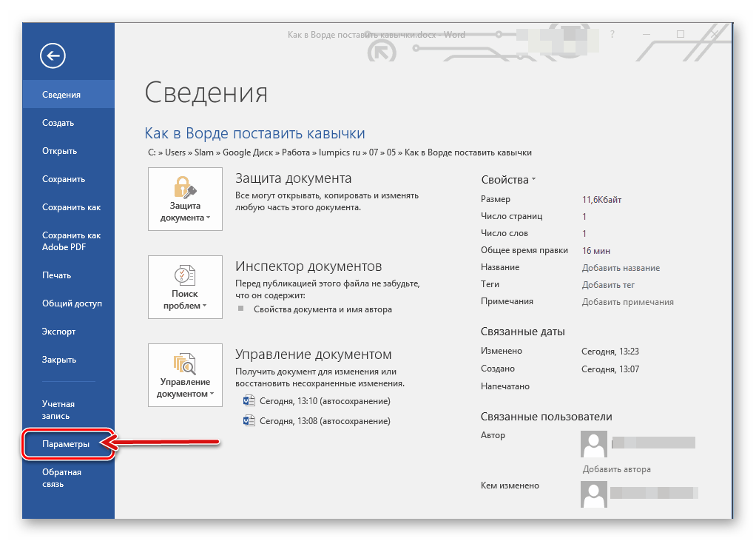The height and width of the screenshot is (541, 756).
Task: Open the Управление документом button
Action: click(185, 375)
